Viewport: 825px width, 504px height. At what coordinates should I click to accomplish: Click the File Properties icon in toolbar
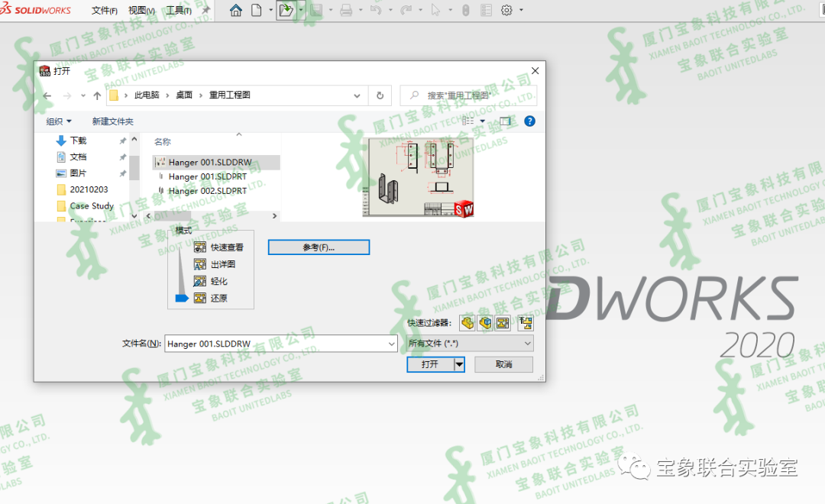click(x=486, y=10)
